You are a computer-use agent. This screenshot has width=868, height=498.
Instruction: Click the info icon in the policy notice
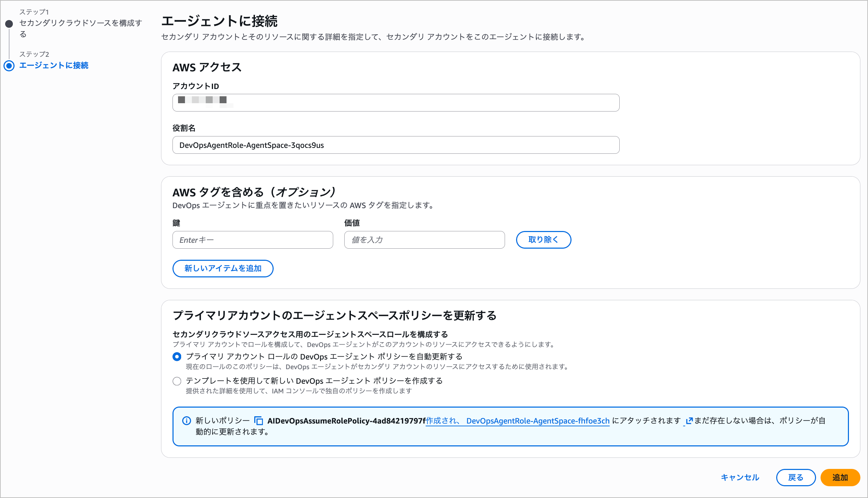pos(186,421)
